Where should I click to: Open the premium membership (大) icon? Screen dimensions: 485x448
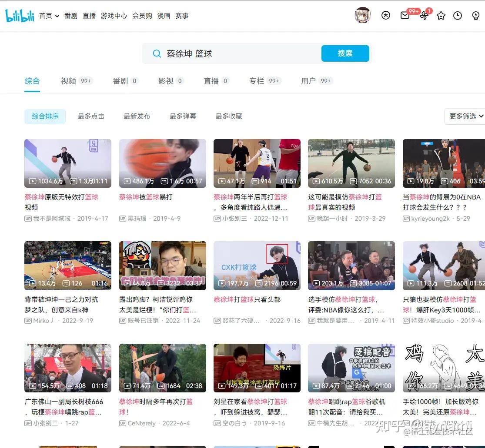coord(386,16)
